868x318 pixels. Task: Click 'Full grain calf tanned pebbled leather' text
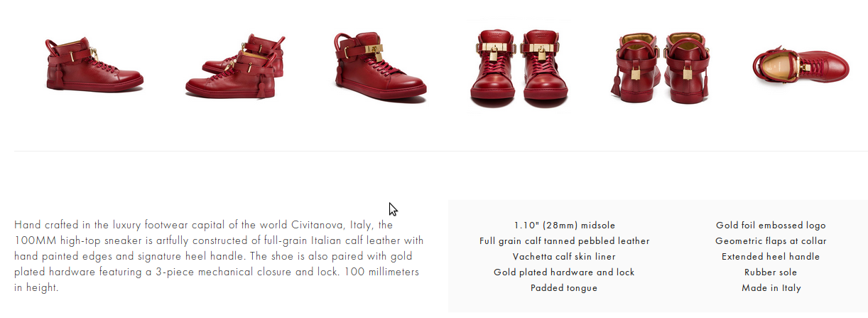564,241
